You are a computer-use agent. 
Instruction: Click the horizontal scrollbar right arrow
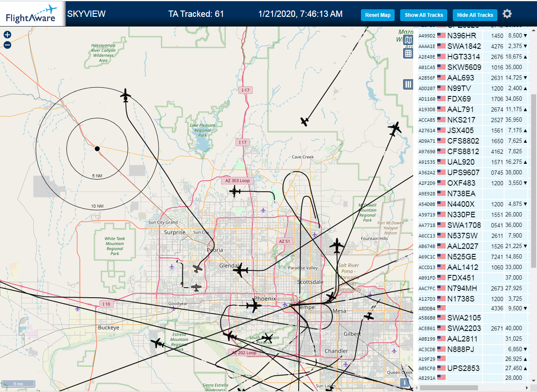[x=526, y=387]
